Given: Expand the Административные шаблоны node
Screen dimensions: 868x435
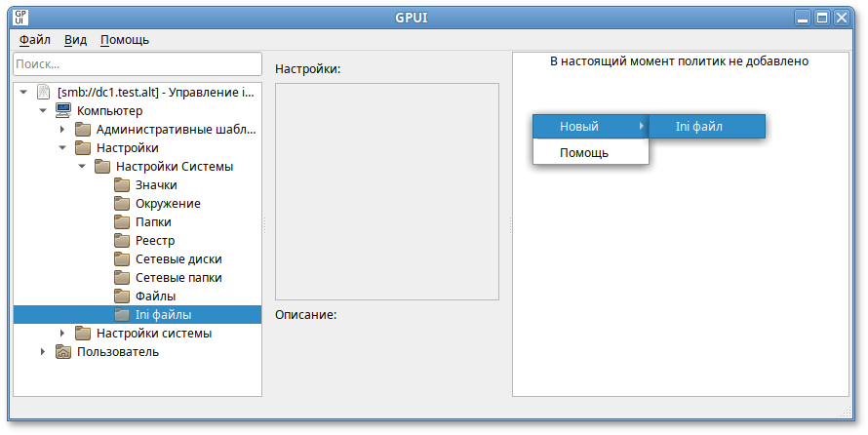Looking at the screenshot, I should [x=62, y=130].
